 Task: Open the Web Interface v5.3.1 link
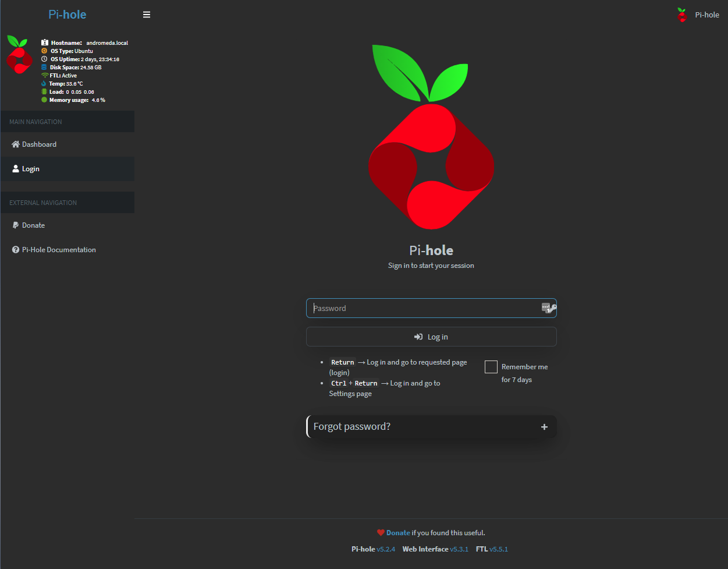click(x=459, y=549)
